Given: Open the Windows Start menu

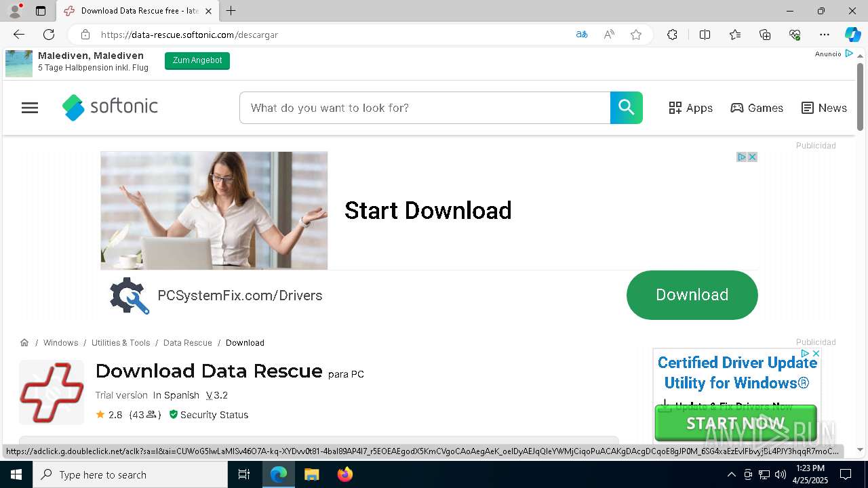Looking at the screenshot, I should coord(16,474).
